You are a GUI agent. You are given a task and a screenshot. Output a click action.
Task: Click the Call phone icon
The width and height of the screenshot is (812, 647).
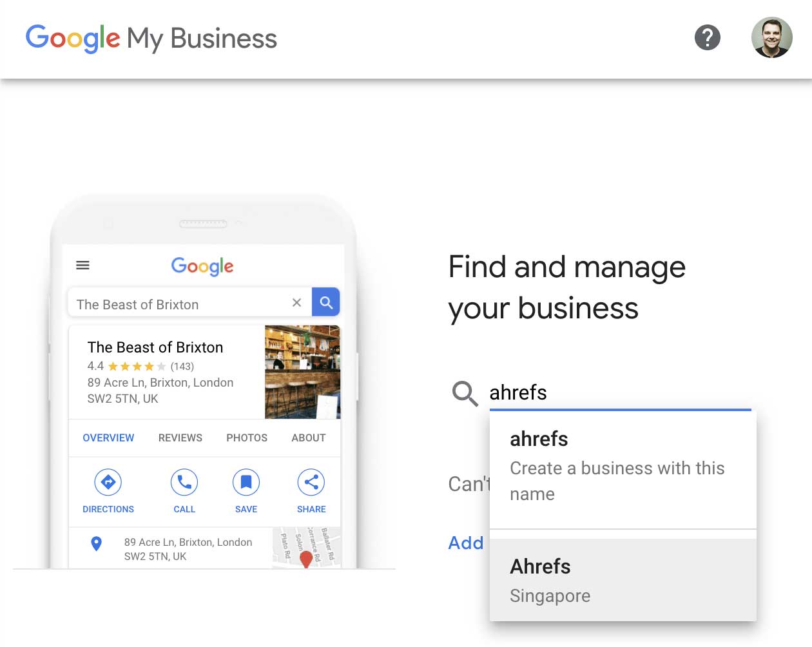(184, 482)
